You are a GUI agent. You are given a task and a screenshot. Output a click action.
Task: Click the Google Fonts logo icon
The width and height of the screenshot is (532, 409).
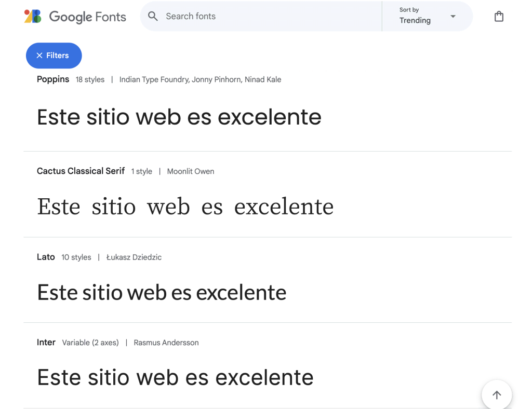coord(33,17)
